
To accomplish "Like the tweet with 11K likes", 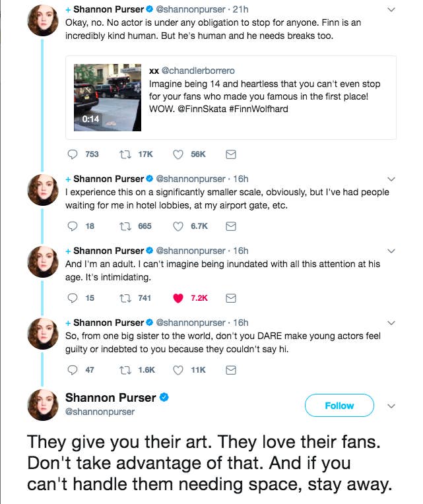I will point(178,370).
